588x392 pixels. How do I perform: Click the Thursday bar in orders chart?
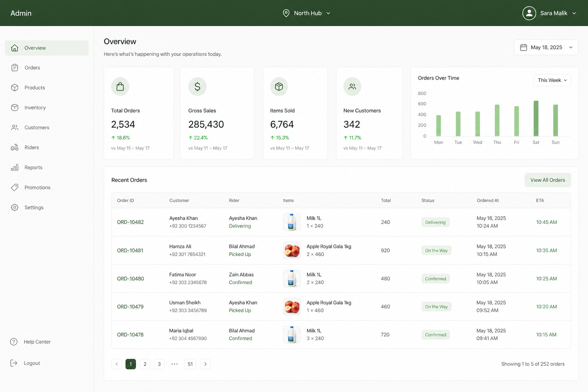(x=497, y=121)
